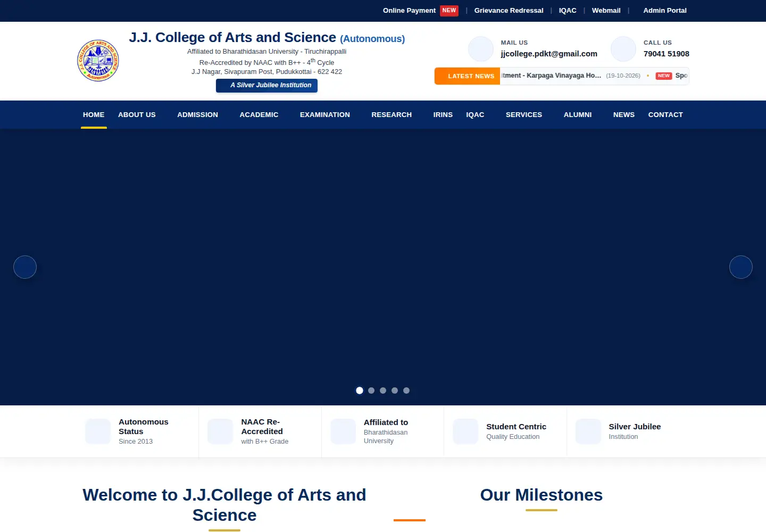766x532 pixels.
Task: Click the Call Us round icon
Action: click(x=623, y=49)
